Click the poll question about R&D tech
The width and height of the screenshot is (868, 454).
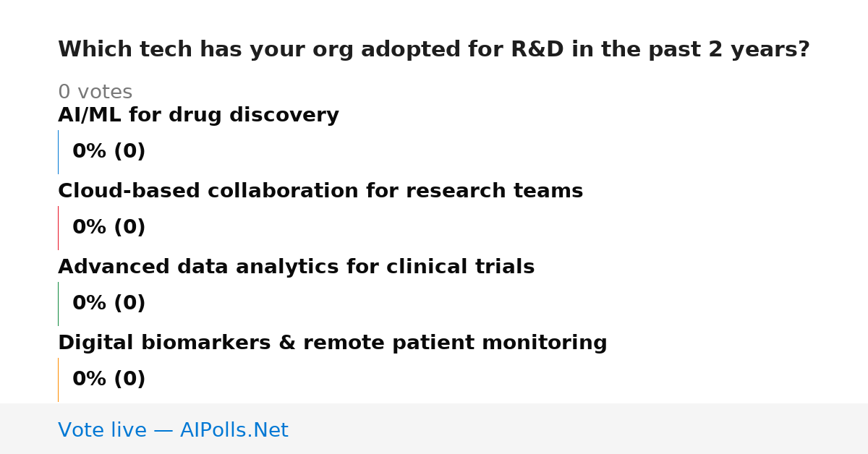[x=434, y=50]
